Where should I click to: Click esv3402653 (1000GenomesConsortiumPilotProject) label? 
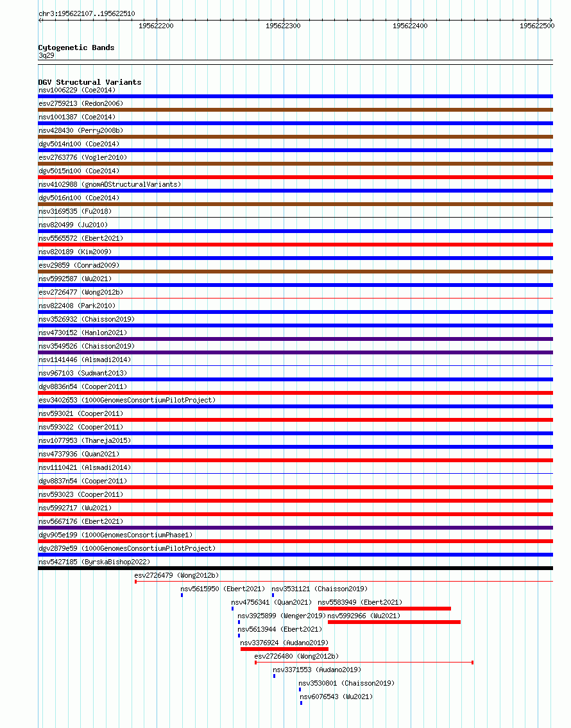(127, 400)
